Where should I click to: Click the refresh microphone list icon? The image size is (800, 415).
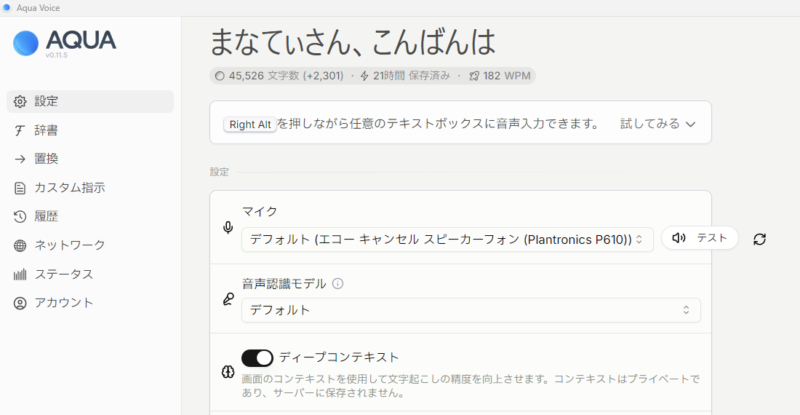(x=760, y=239)
